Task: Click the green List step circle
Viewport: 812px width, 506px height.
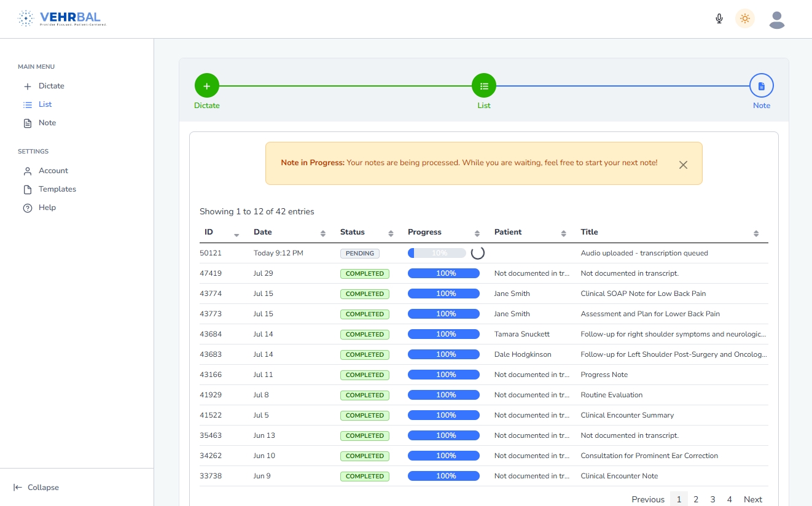Action: pos(484,86)
